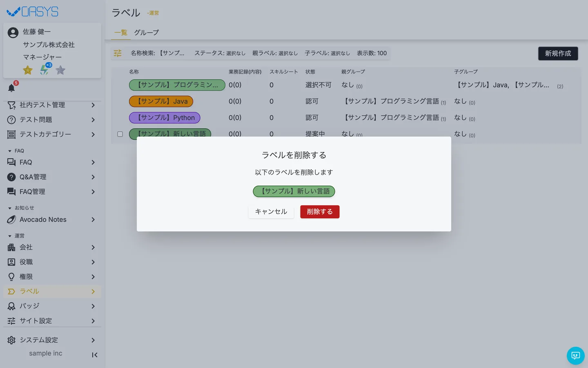Click the OASYS logo

click(33, 11)
